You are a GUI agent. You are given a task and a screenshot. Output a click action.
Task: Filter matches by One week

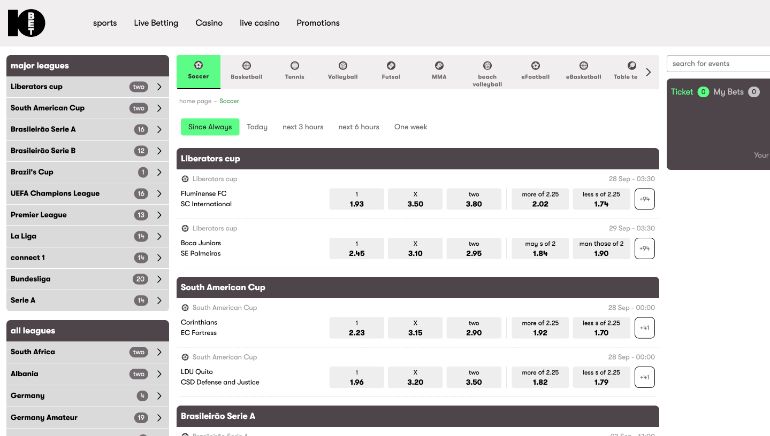click(411, 127)
